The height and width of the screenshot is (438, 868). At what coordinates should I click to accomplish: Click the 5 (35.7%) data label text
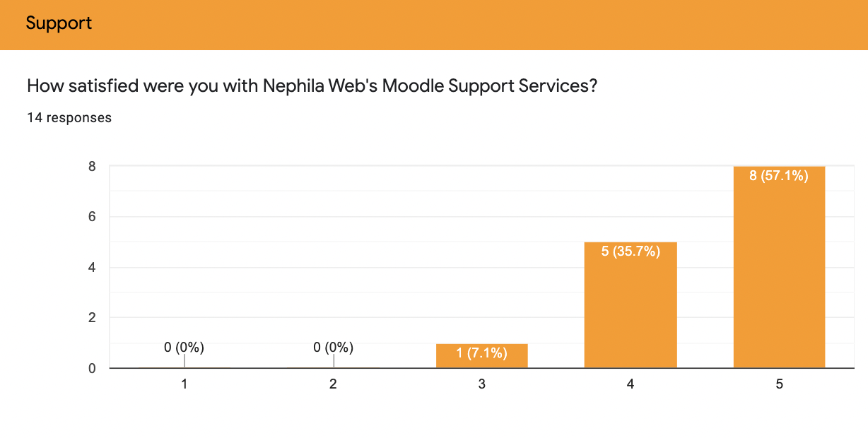(x=631, y=251)
